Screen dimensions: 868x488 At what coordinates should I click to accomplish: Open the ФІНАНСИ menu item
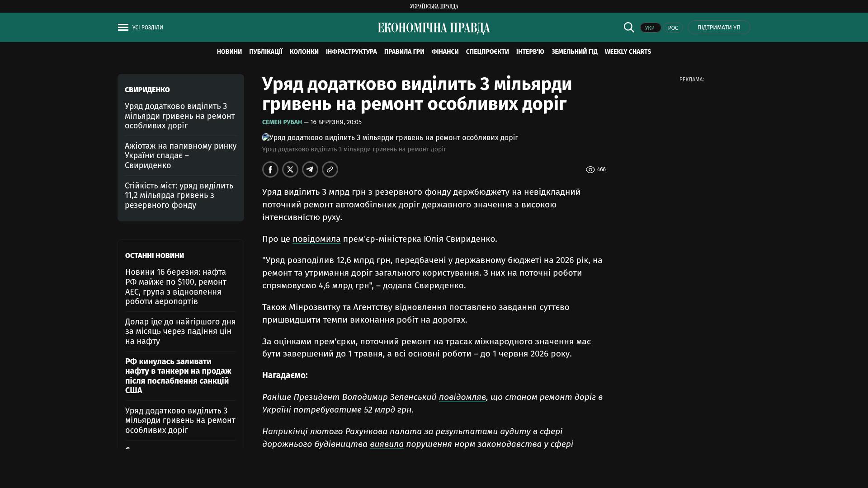(x=445, y=52)
